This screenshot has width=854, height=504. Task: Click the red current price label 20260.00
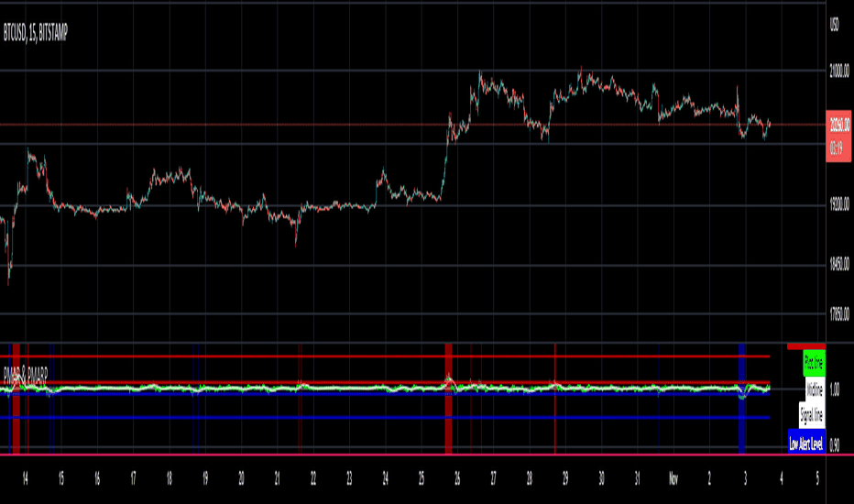click(839, 125)
